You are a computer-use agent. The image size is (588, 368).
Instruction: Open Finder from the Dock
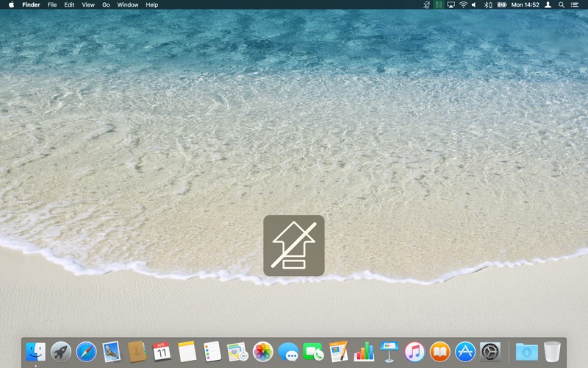pyautogui.click(x=35, y=352)
